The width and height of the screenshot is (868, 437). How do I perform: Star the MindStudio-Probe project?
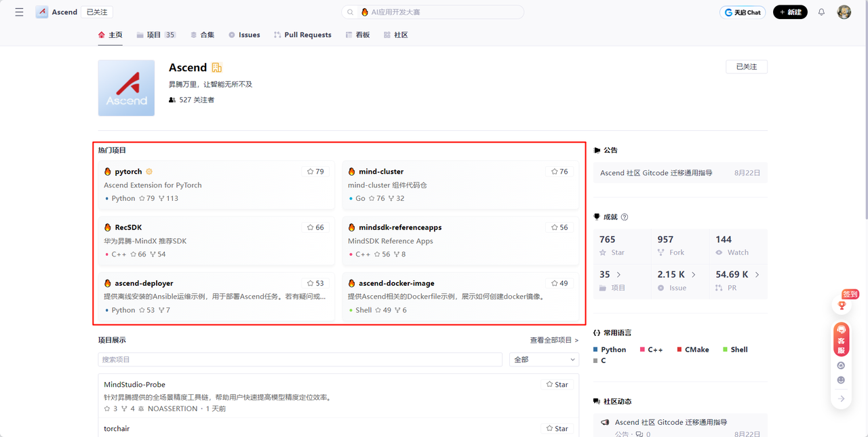coord(557,385)
